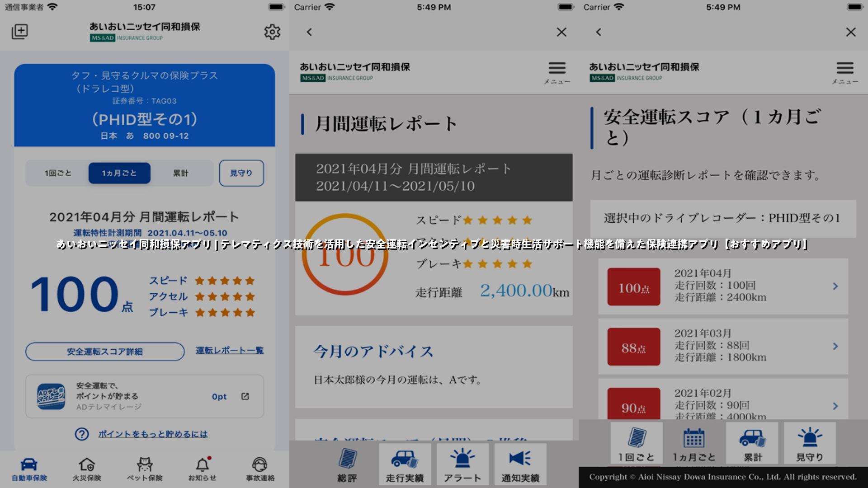Open 安全運転スコア詳細 button

105,352
